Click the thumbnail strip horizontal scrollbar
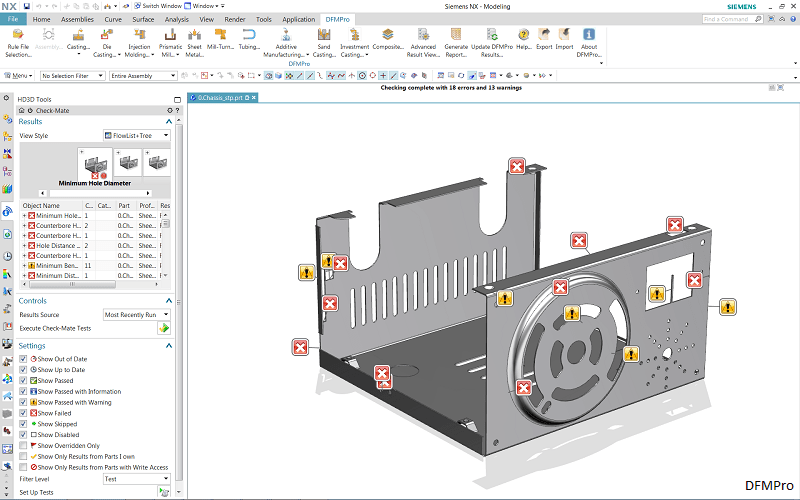 (x=95, y=193)
